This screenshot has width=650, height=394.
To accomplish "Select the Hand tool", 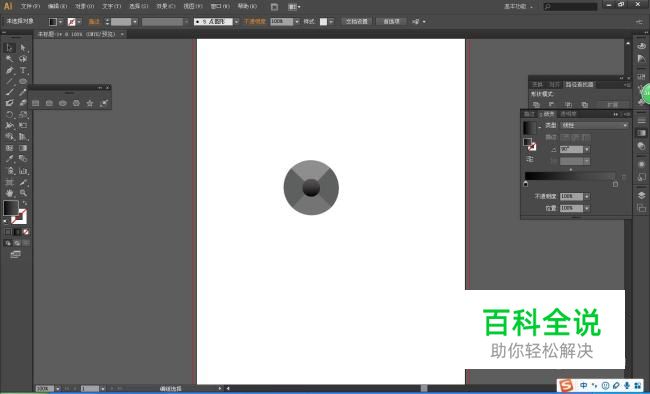I will (10, 193).
